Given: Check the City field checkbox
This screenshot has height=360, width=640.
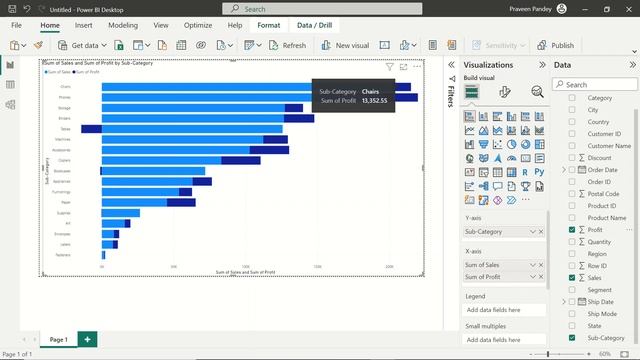Looking at the screenshot, I should point(572,110).
